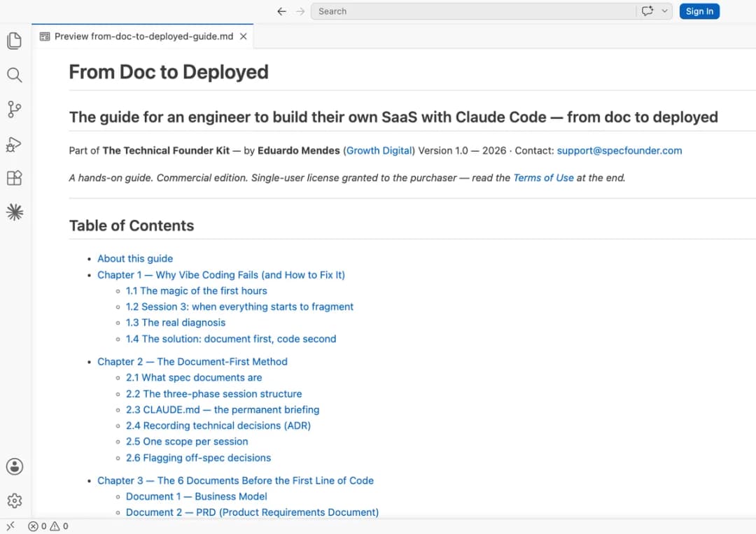Viewport: 756px width, 534px height.
Task: Click the preview icon on the tab
Action: tap(45, 36)
